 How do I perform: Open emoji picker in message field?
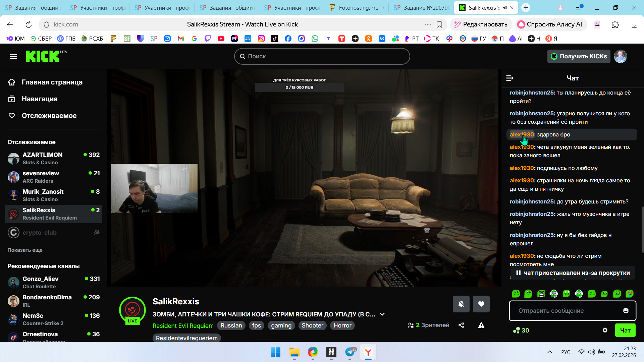click(626, 311)
